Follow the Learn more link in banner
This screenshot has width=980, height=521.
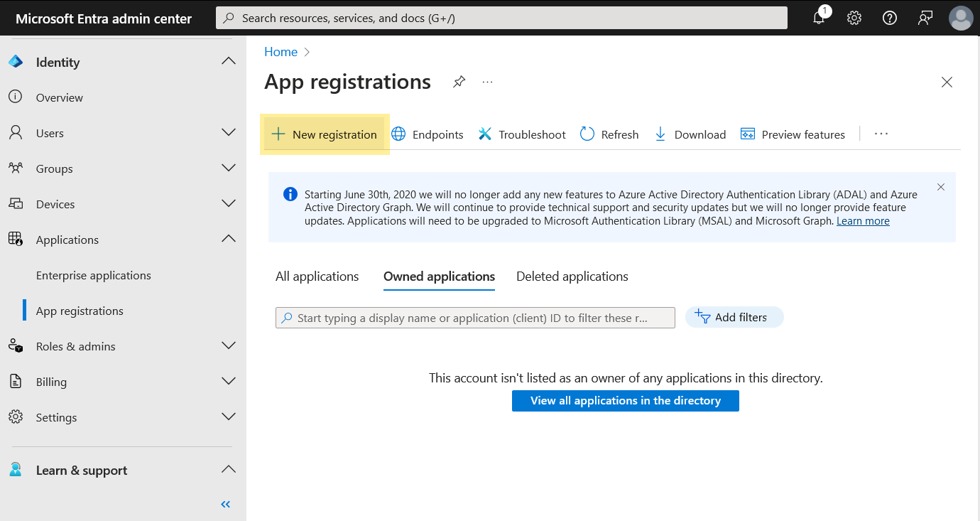pos(863,221)
